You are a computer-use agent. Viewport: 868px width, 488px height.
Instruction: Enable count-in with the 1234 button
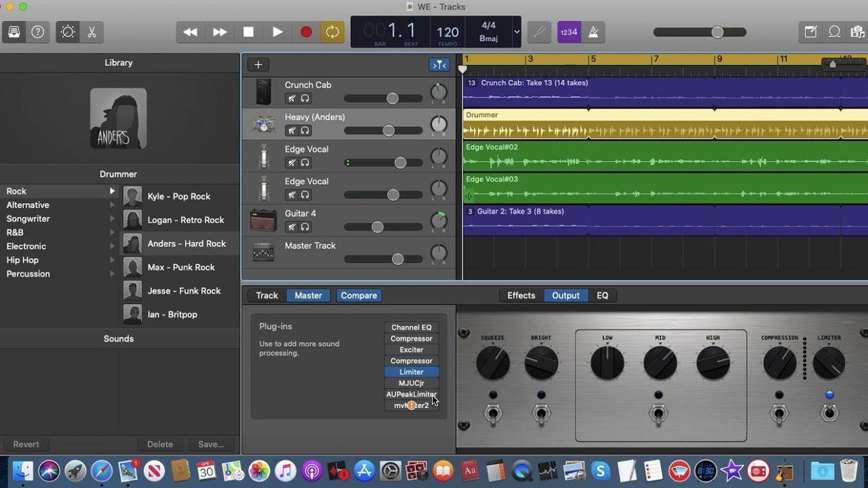point(569,32)
